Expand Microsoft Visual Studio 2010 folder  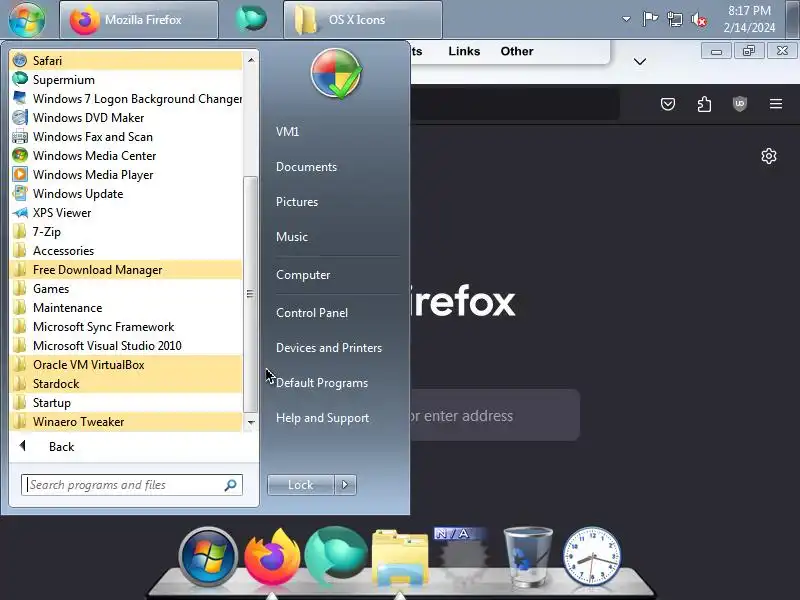pyautogui.click(x=126, y=345)
